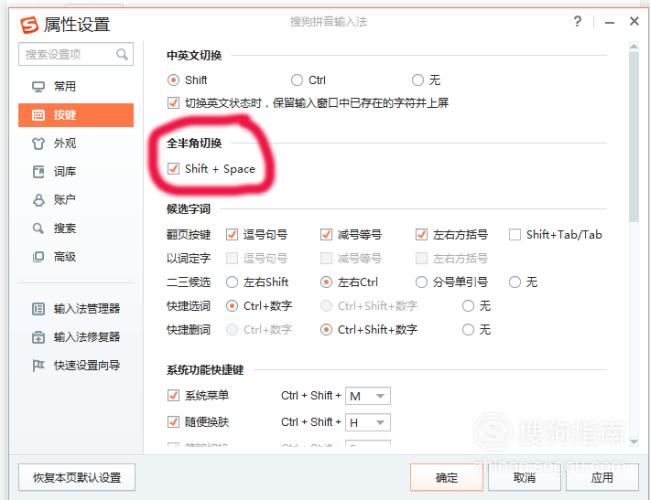Click the keyboard icon beside 按键
The image size is (650, 500).
click(x=38, y=115)
